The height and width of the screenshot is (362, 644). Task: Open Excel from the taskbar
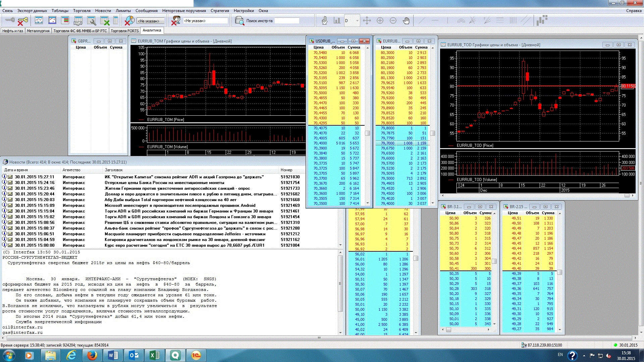click(155, 355)
